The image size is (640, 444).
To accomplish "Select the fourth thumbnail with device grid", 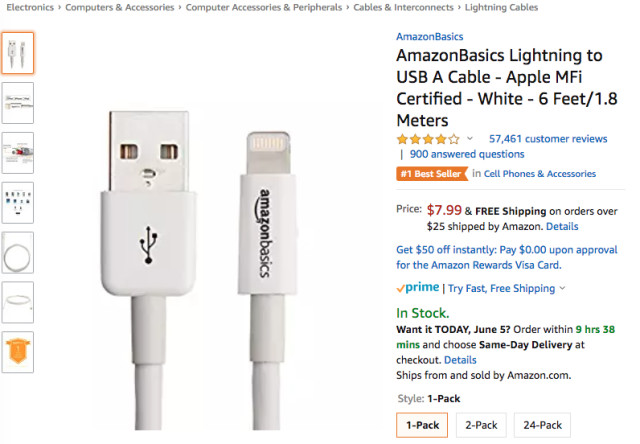I will coord(18,202).
